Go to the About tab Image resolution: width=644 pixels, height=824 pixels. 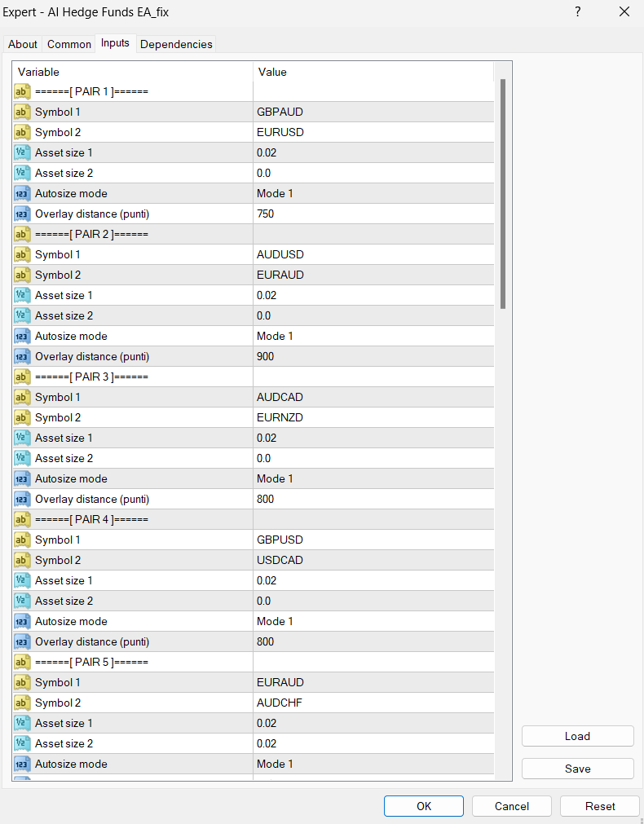23,44
